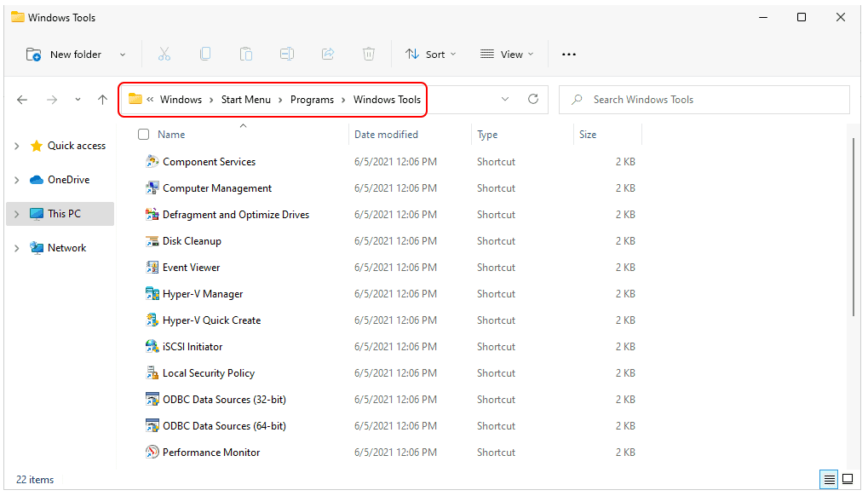Sort by the Date modified column header
The width and height of the screenshot is (868, 496).
coord(387,135)
